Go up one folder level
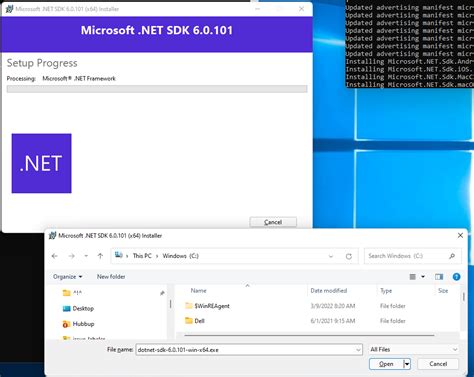 point(100,256)
